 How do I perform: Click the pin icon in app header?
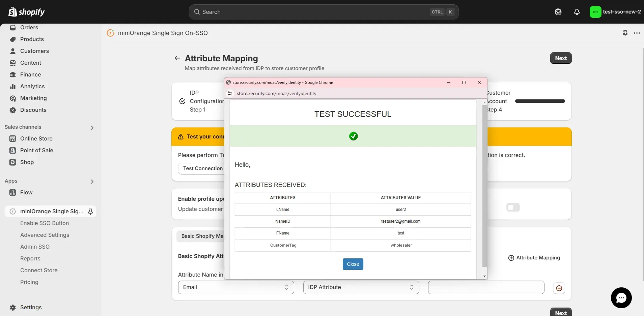point(625,33)
